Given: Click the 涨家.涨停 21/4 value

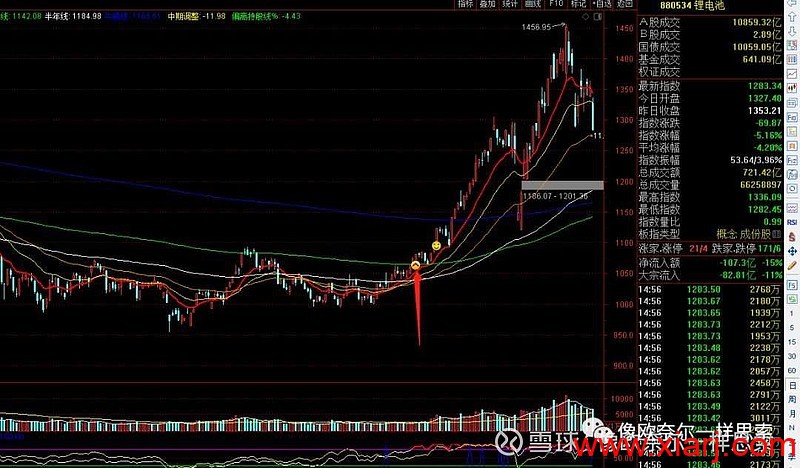Looking at the screenshot, I should point(696,249).
